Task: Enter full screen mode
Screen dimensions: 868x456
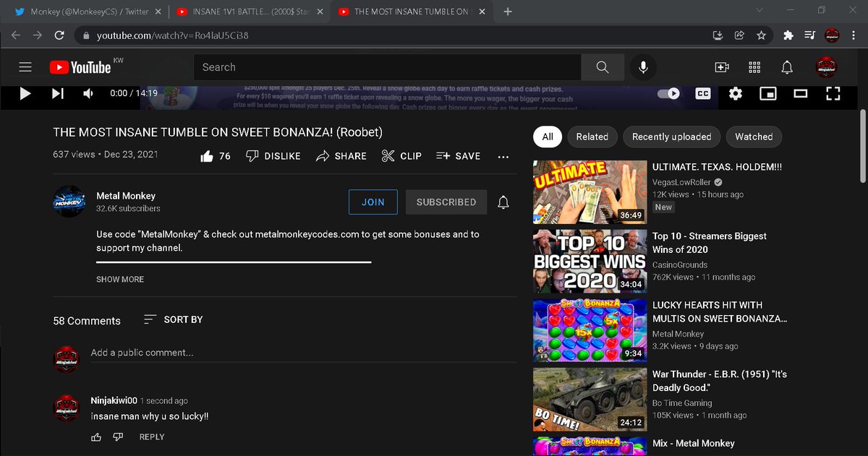Action: (x=833, y=93)
